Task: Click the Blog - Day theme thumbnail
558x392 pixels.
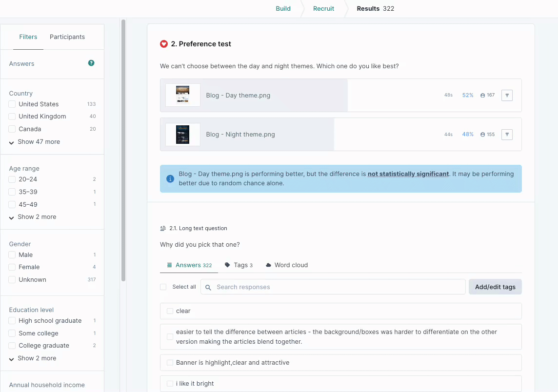Action: (182, 95)
